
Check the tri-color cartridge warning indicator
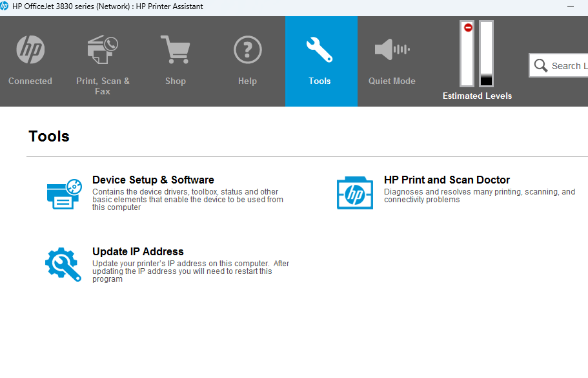467,27
